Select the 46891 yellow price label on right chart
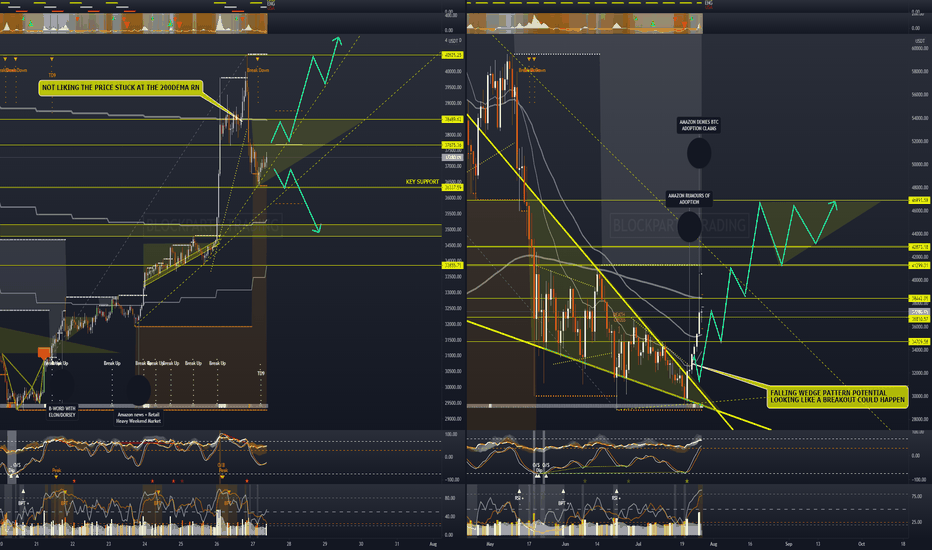This screenshot has height=550, width=932. pyautogui.click(x=919, y=200)
